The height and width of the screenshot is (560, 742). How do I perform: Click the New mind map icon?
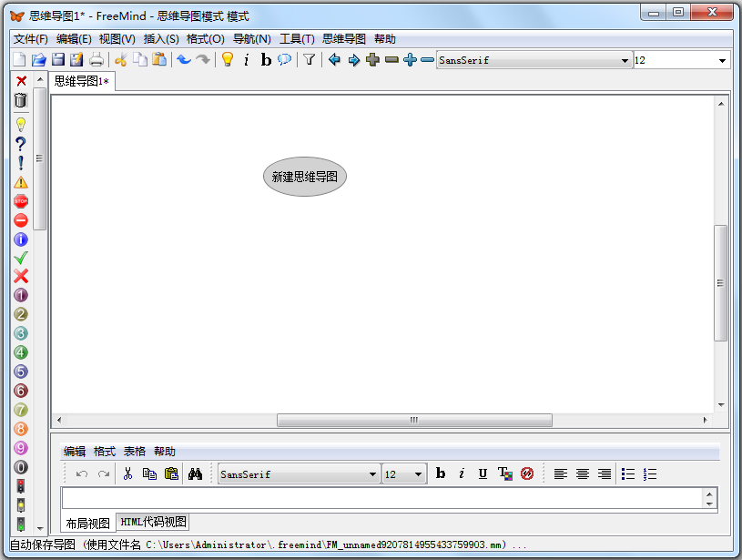tap(19, 60)
